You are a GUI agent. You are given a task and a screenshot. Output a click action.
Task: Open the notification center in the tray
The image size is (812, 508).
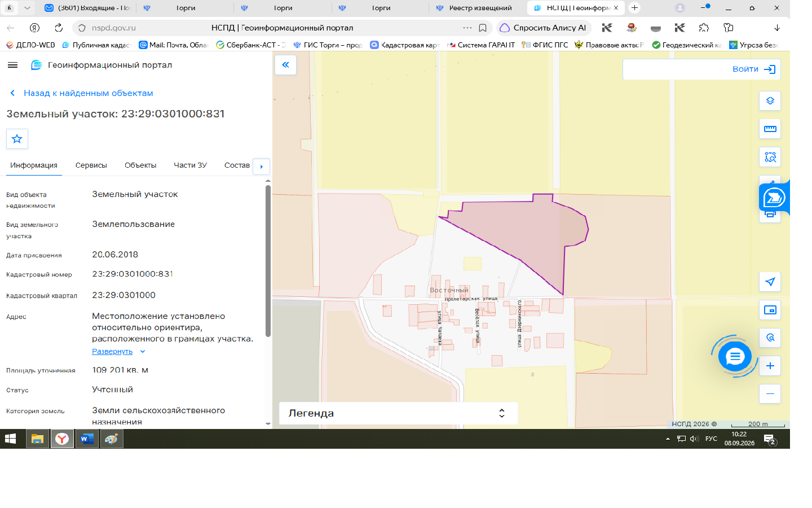(770, 439)
